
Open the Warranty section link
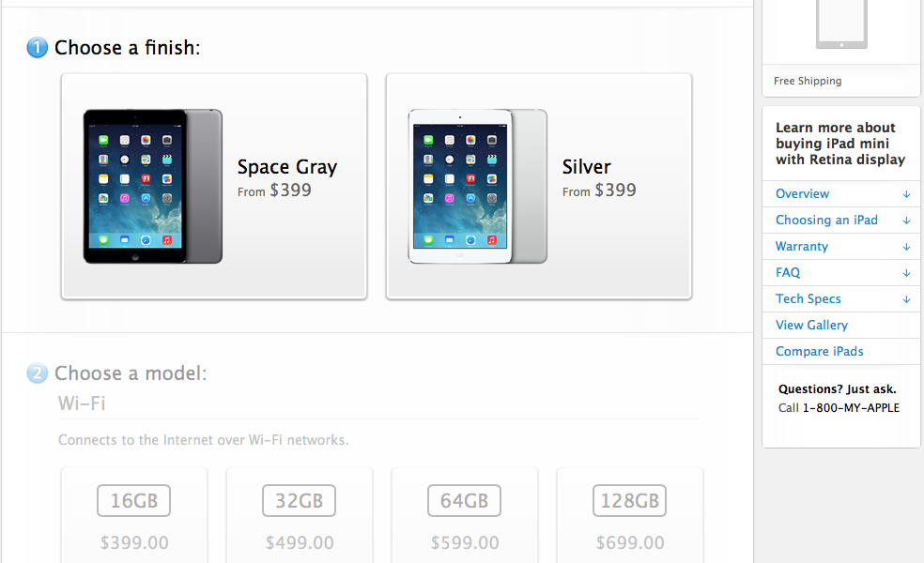[801, 247]
